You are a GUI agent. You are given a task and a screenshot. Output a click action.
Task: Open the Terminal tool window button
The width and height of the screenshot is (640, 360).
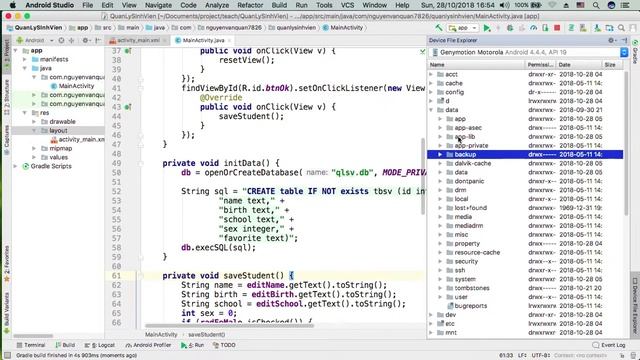coord(31,345)
